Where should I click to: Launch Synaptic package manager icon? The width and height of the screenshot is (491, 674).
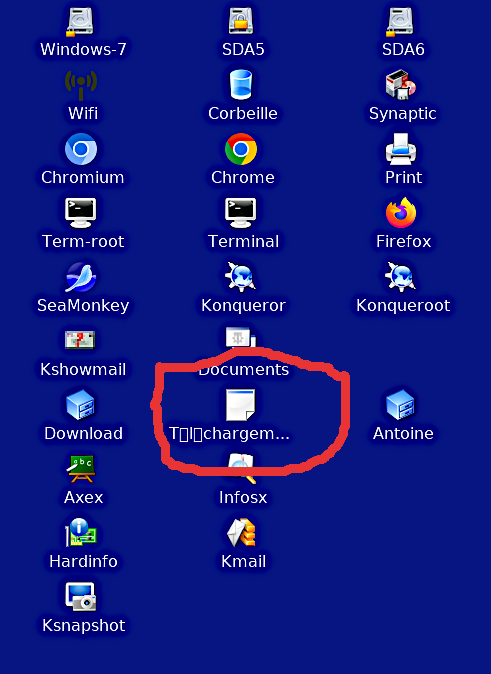coord(401,85)
